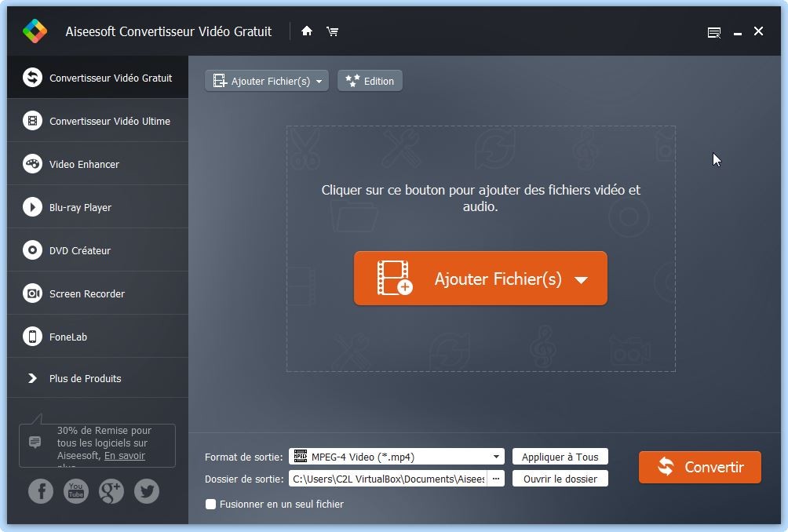Click the film-plus icon on orange button

pyautogui.click(x=395, y=278)
